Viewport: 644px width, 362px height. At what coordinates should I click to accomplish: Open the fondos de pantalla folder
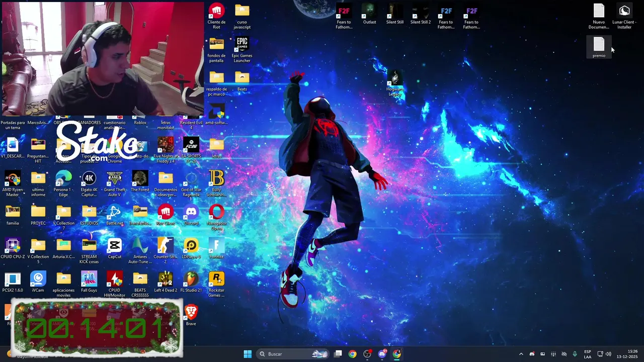coord(216,50)
